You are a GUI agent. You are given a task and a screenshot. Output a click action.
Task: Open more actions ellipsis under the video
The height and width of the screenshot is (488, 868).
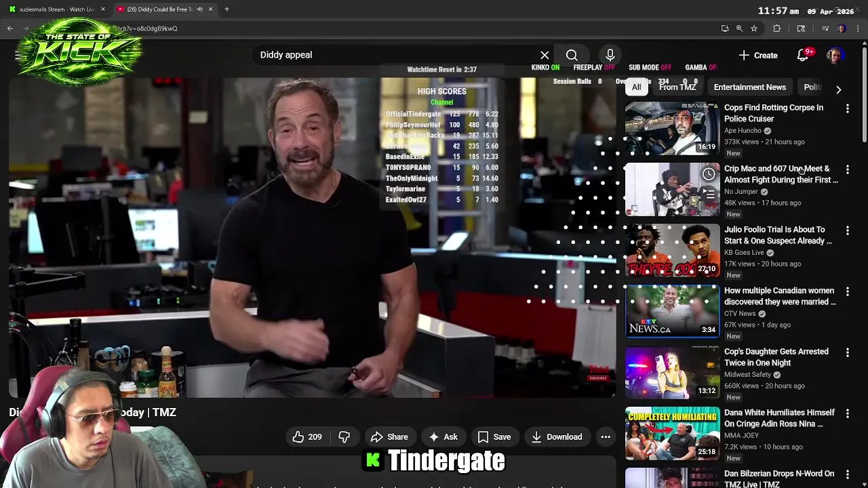(606, 437)
